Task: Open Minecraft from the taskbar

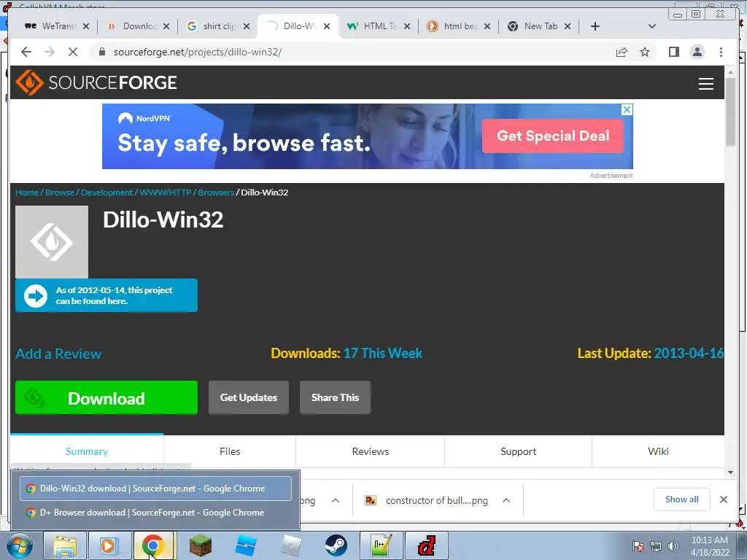Action: tap(200, 545)
